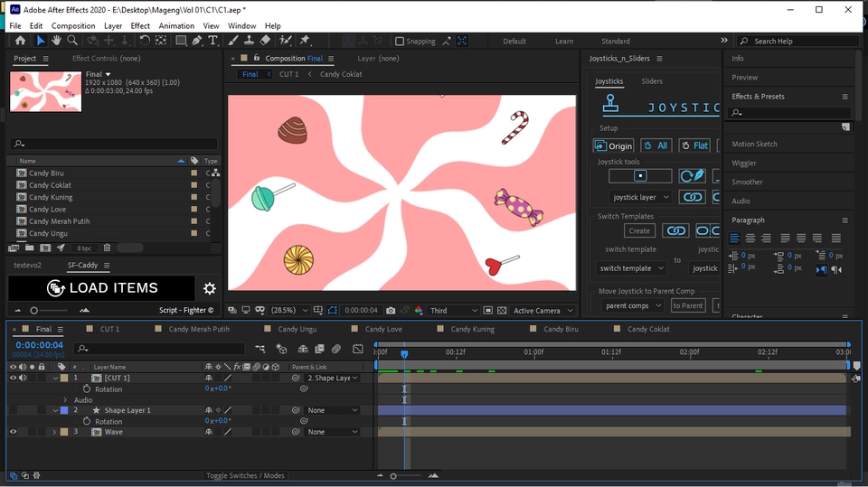Screen dimensions: 868x487
Task: Hide the Wave layer eye
Action: tap(13, 432)
